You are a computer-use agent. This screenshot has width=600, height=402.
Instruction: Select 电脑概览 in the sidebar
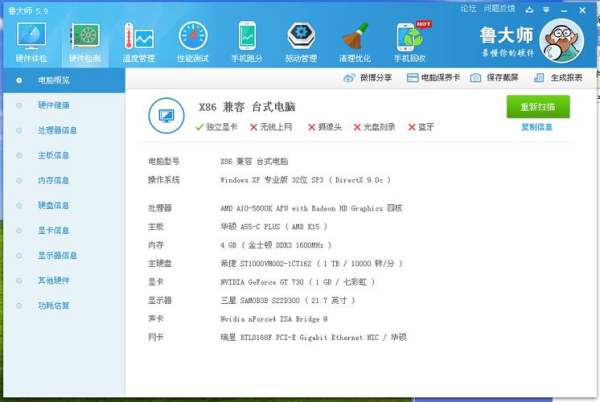click(64, 80)
